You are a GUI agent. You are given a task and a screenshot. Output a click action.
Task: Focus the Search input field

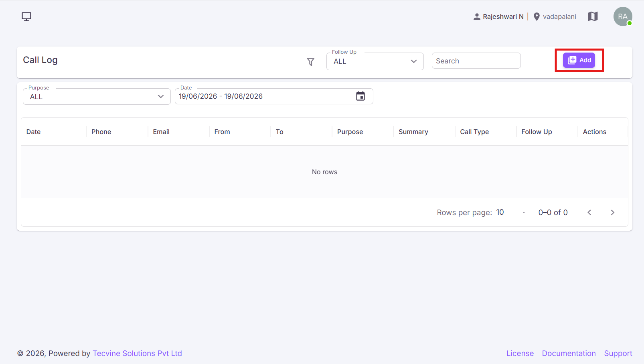point(476,61)
